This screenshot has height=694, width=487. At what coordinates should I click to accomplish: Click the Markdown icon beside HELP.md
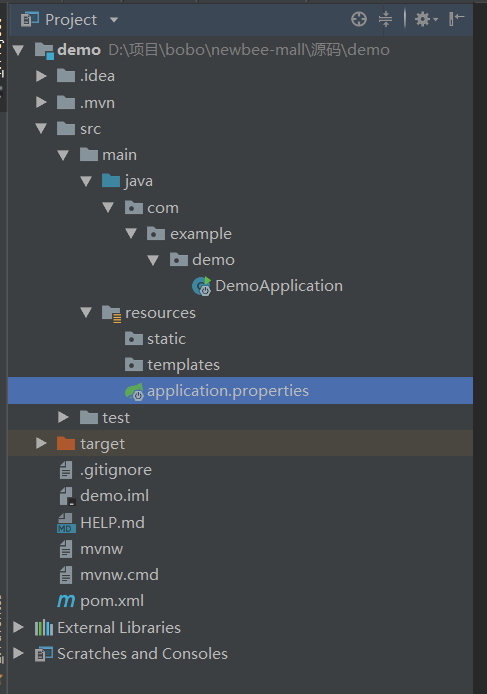(66, 523)
